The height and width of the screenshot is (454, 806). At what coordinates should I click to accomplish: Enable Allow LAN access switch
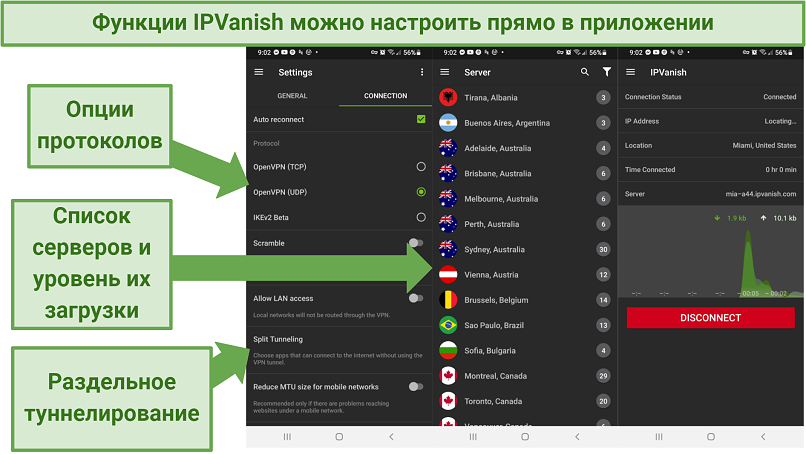[x=416, y=298]
